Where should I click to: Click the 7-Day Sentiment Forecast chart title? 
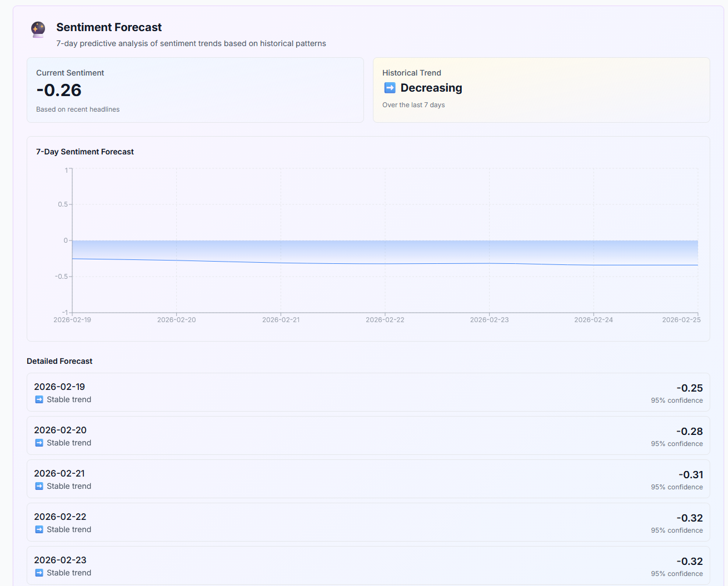coord(85,152)
